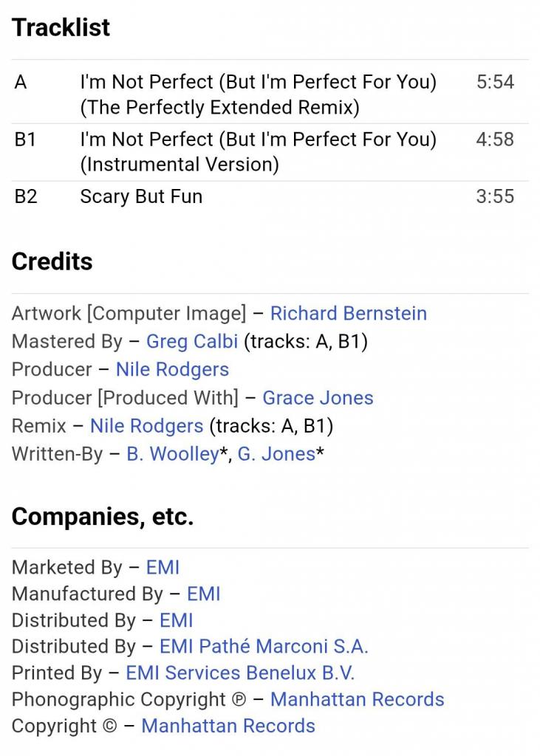Open the G. Jones writer link

point(276,454)
